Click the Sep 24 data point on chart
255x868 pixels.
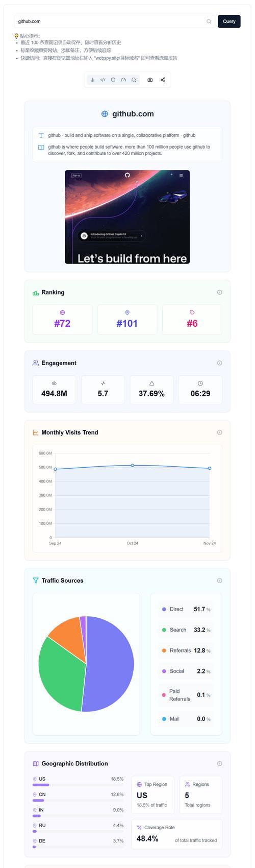55,469
